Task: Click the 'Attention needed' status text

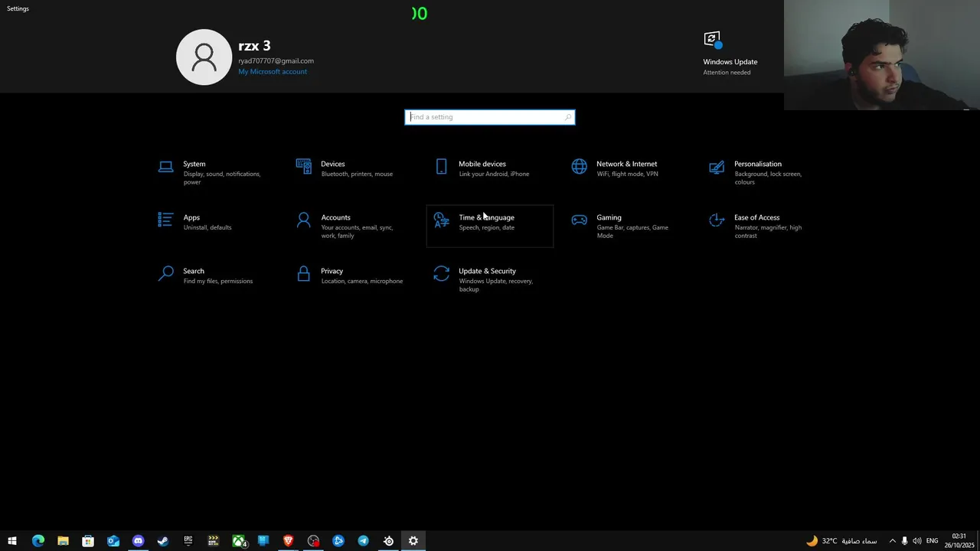Action: (727, 73)
